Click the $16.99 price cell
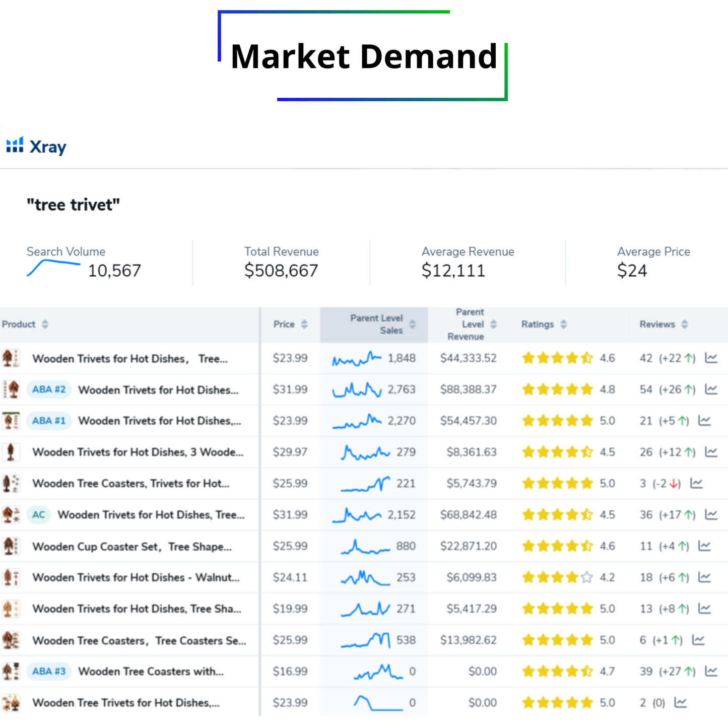728x728 pixels. (290, 672)
